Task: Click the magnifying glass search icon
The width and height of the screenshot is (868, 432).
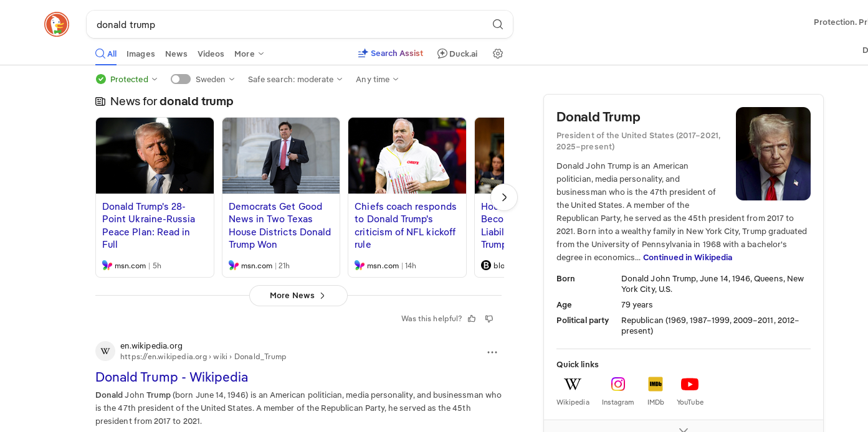Action: pos(497,24)
